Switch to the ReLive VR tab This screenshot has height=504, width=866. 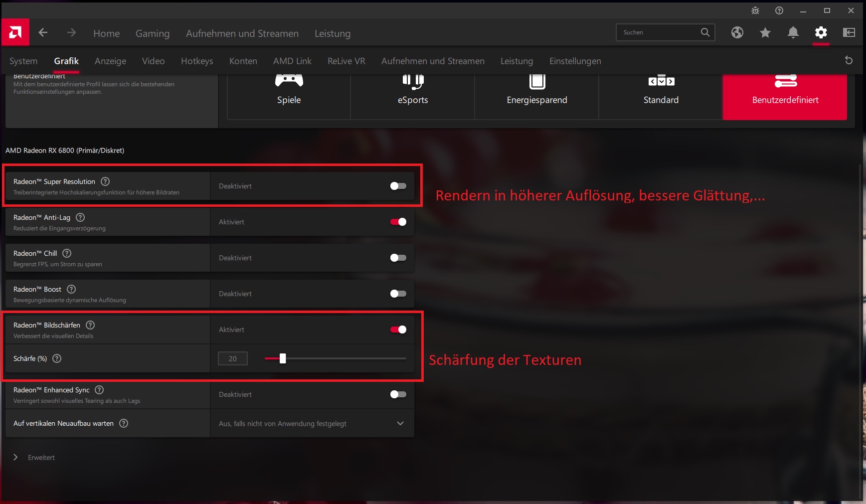click(x=346, y=61)
